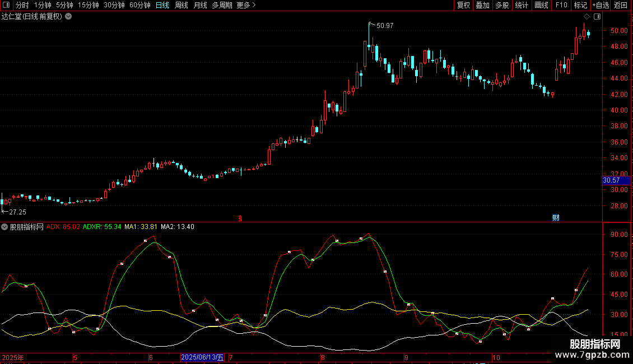
Task: Click the MA1: 33.81 readout
Action: [141, 227]
